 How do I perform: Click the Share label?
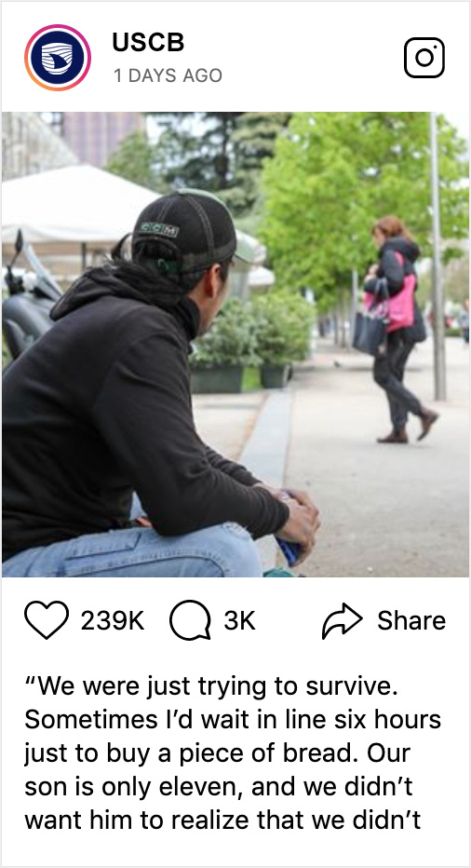click(x=411, y=620)
